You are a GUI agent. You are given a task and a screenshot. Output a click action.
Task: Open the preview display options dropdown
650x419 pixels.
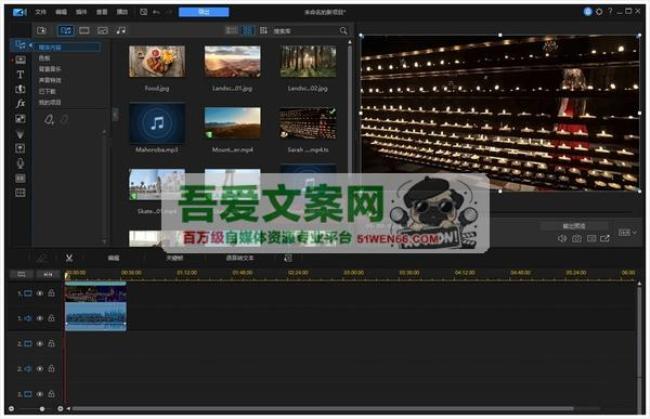(627, 233)
